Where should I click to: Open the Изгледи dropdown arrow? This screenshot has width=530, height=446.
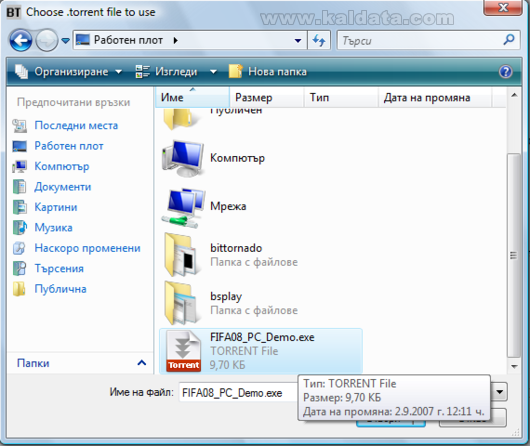click(x=213, y=72)
